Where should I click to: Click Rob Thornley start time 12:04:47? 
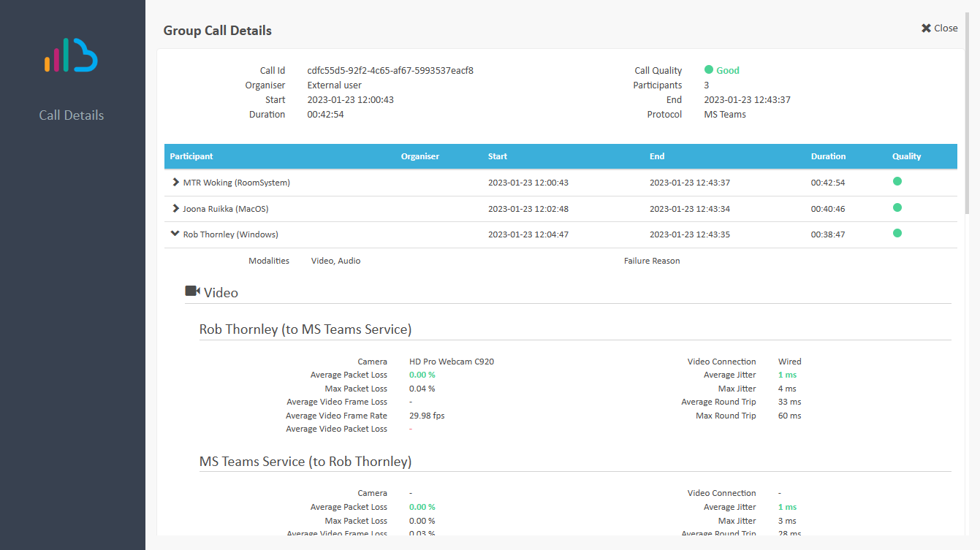(528, 234)
